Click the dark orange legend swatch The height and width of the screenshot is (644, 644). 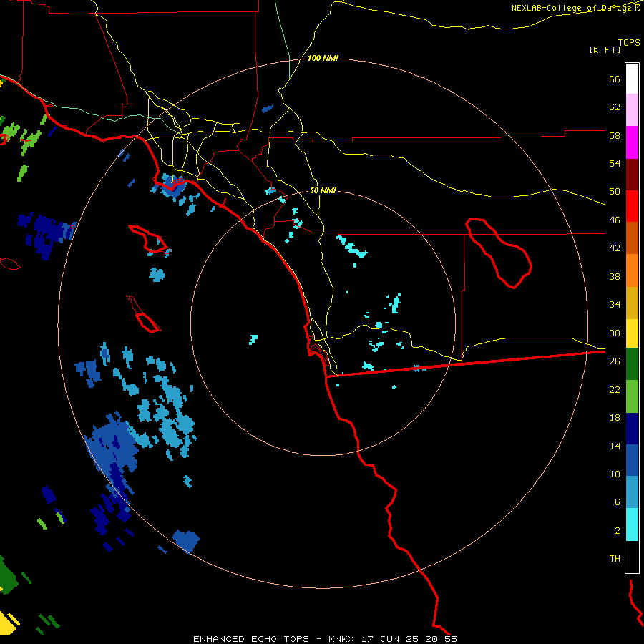632,238
